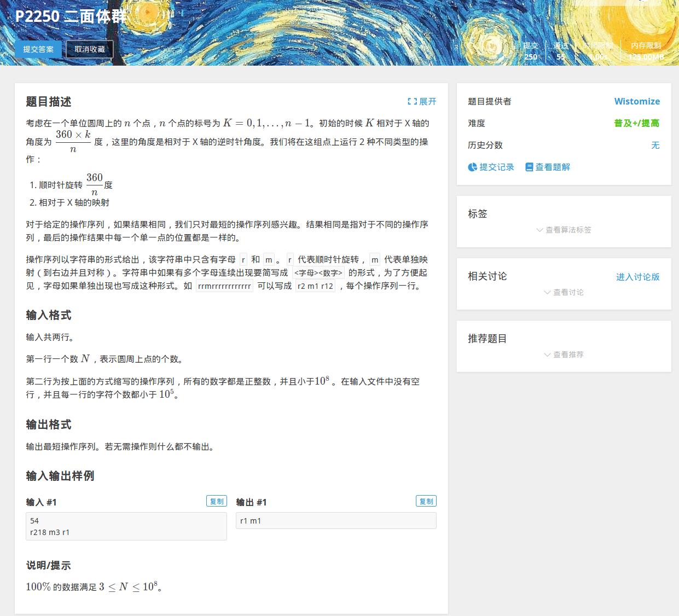679x616 pixels.
Task: Click the 取消收藏 button
Action: click(x=90, y=49)
